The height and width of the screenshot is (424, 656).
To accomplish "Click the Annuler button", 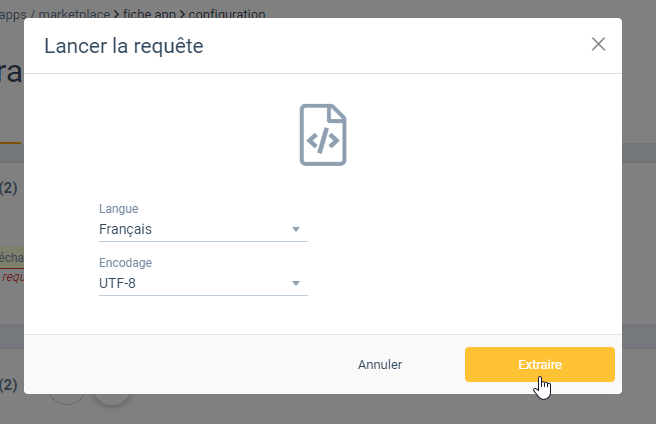I will (380, 365).
